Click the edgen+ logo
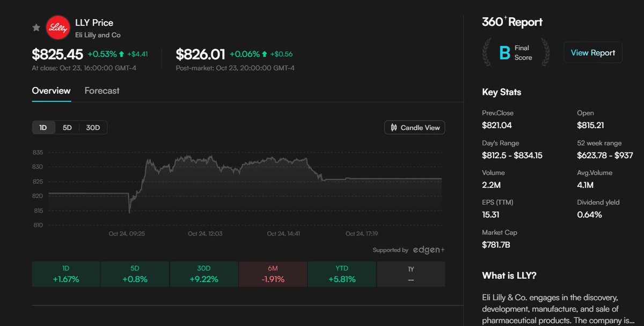This screenshot has height=326, width=644. tap(428, 250)
